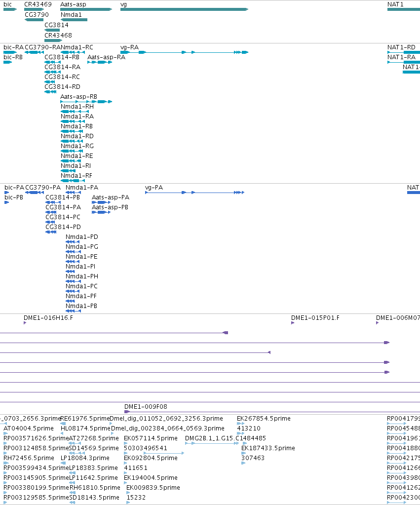
Task: Click the vg gene label
Action: pyautogui.click(x=124, y=4)
